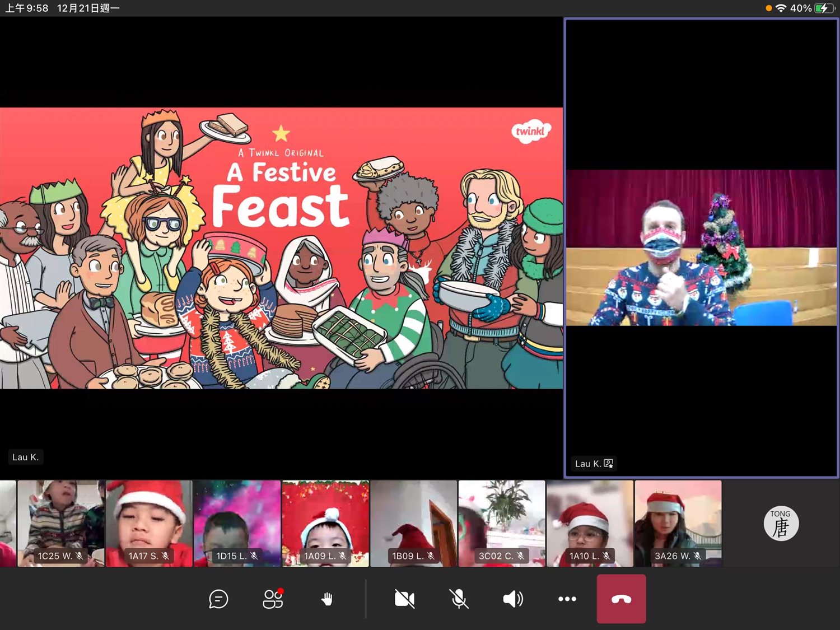
Task: Toggle the speaker audio
Action: (513, 599)
